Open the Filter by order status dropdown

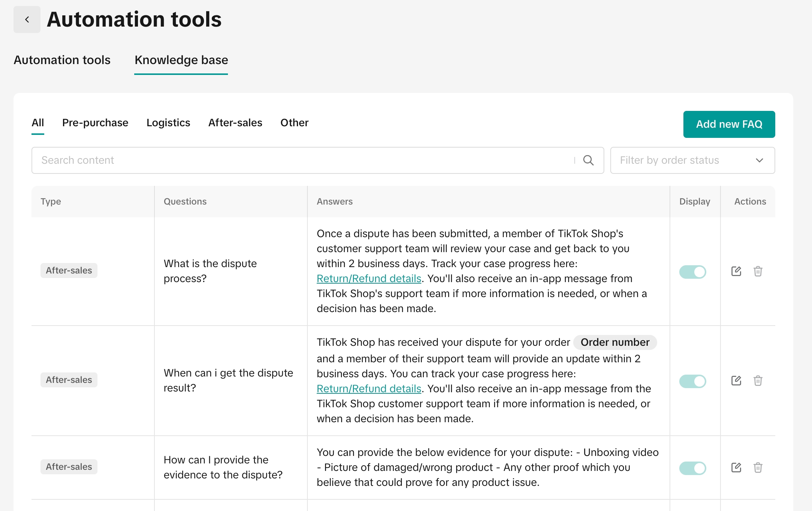[x=692, y=160]
